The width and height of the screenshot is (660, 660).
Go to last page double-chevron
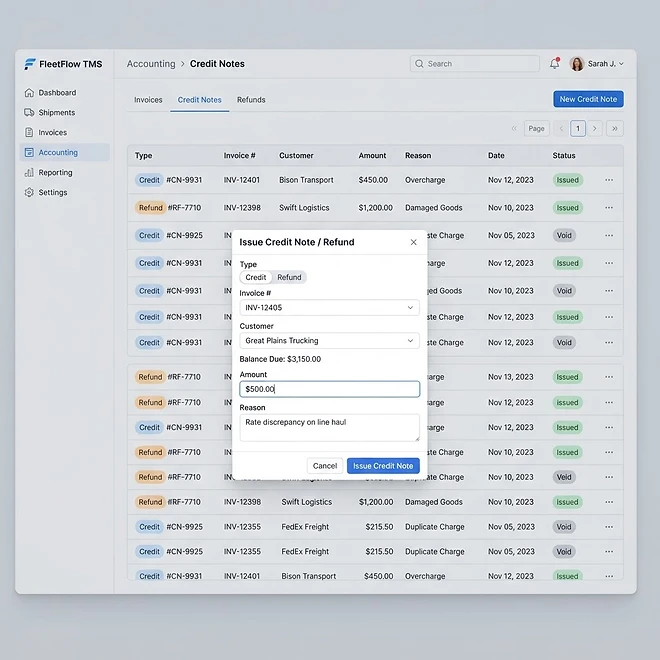[x=615, y=128]
